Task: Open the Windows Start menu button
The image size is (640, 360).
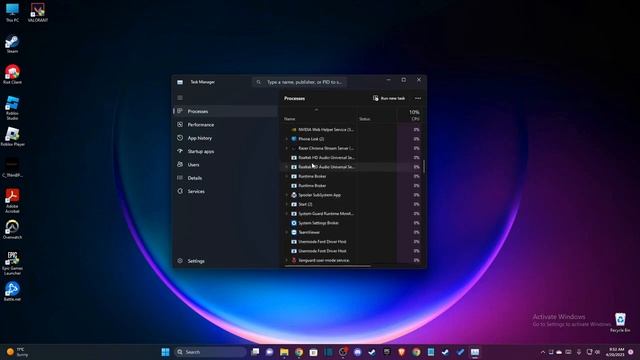Action: pos(165,352)
